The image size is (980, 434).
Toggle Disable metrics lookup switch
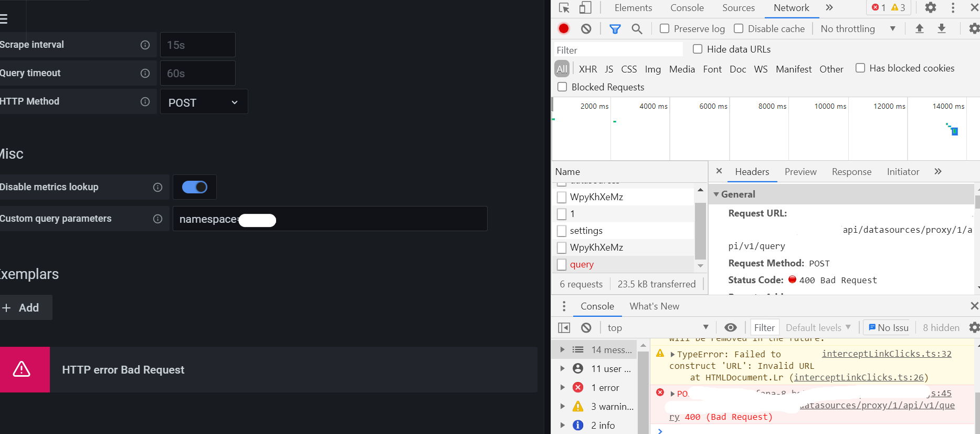point(195,187)
